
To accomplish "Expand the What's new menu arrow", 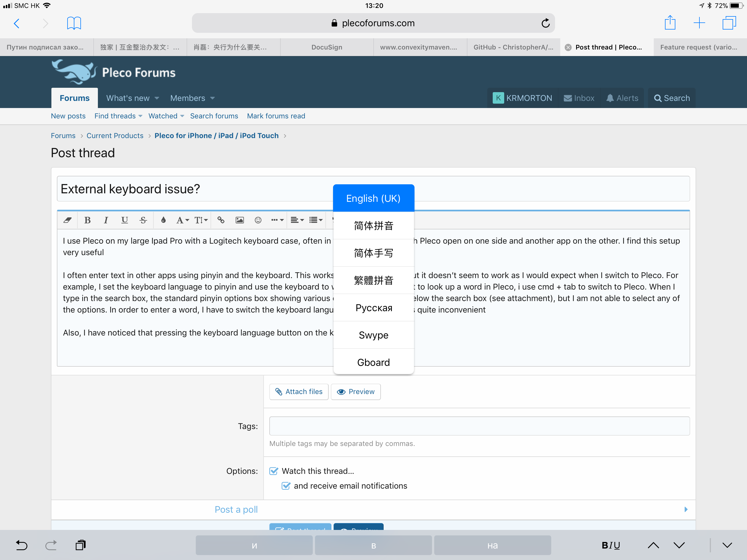I will click(x=157, y=98).
